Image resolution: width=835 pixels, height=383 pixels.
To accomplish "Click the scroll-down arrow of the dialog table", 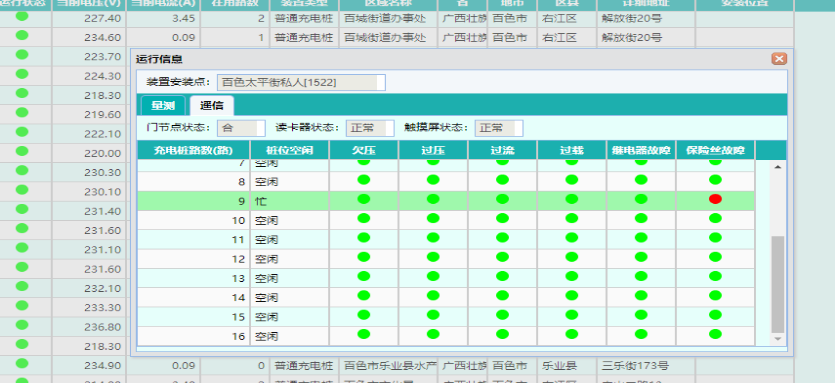I will 777,338.
